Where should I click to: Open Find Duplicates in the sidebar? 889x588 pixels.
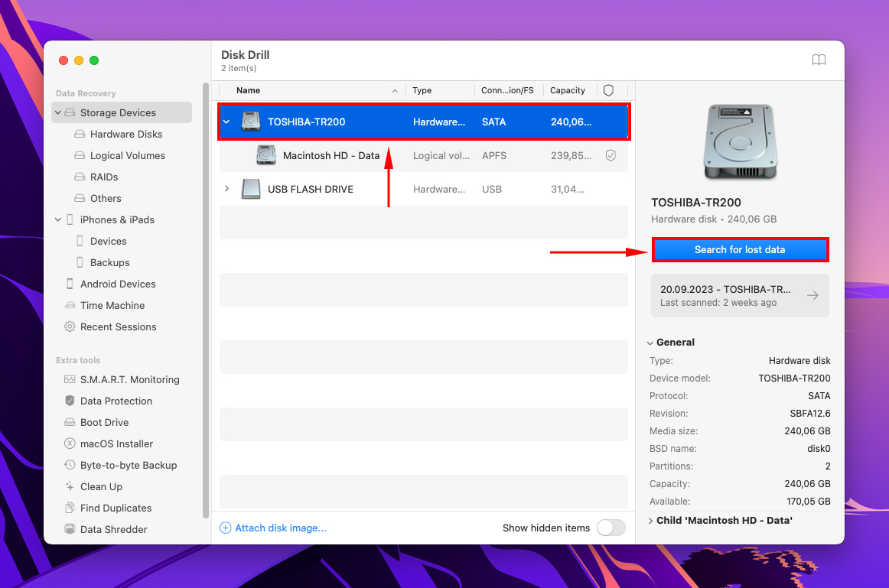116,508
